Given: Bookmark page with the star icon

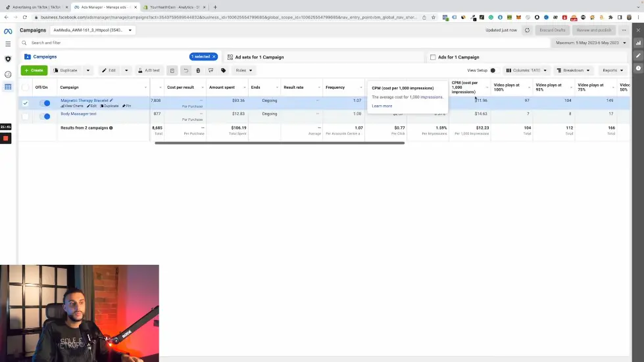Looking at the screenshot, I should [x=433, y=18].
